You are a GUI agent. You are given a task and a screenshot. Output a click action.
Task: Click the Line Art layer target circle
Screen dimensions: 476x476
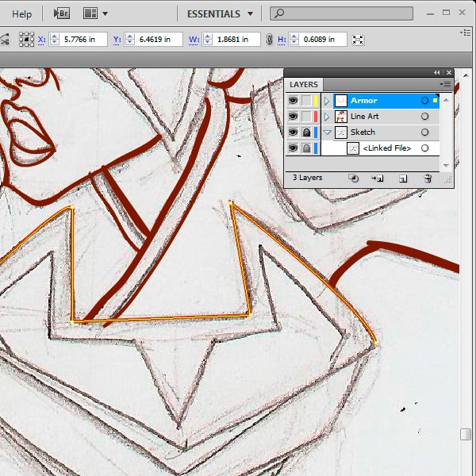pyautogui.click(x=425, y=117)
